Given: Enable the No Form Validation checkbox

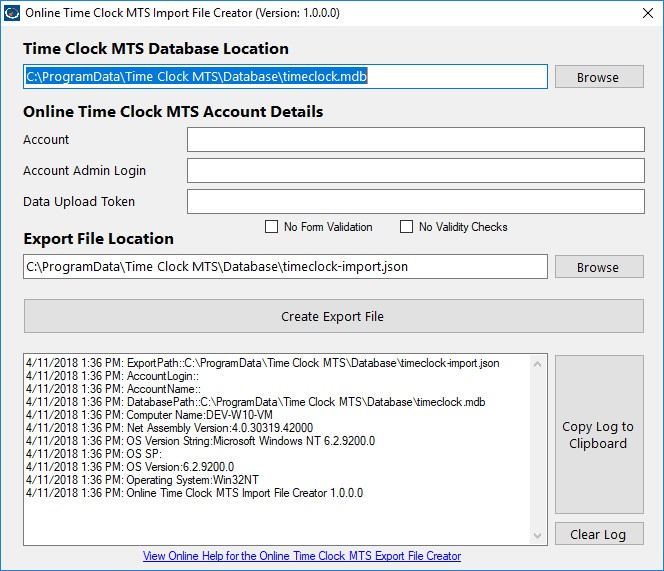Looking at the screenshot, I should (x=271, y=227).
